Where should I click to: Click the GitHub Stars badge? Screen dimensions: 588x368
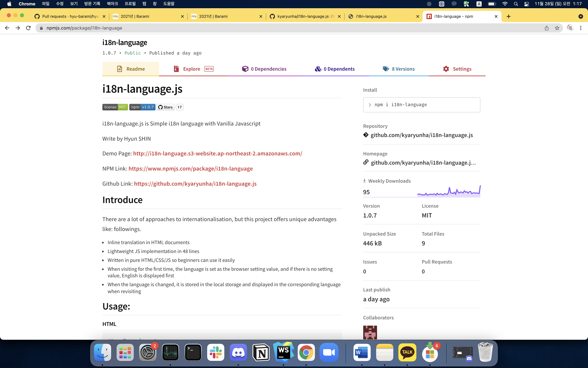166,107
